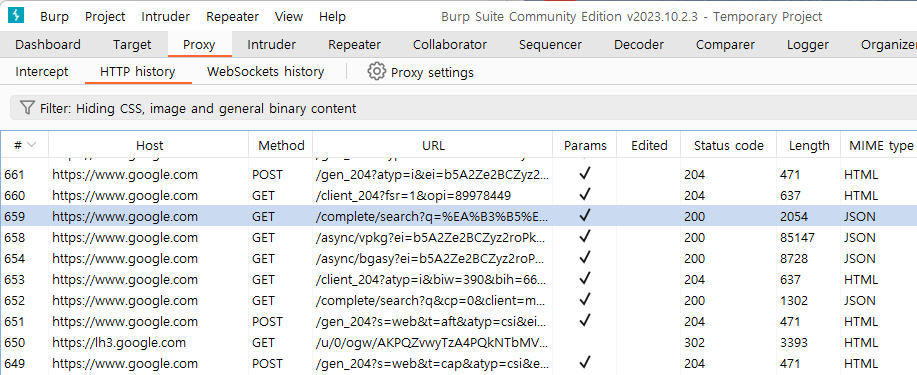Sort by the Status code column header
The height and width of the screenshot is (375, 917).
pyautogui.click(x=729, y=145)
